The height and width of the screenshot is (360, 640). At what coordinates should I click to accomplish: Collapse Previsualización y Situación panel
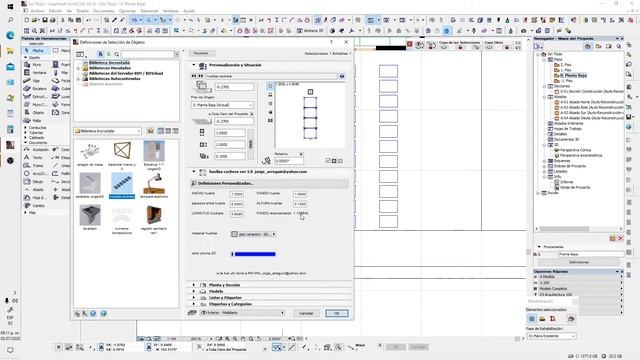coord(193,65)
